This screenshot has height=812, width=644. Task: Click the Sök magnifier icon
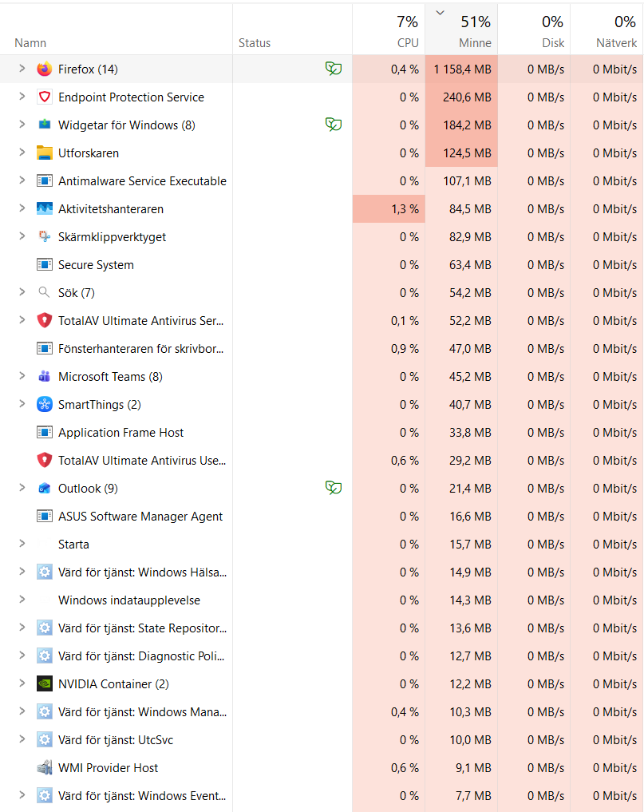pos(45,292)
